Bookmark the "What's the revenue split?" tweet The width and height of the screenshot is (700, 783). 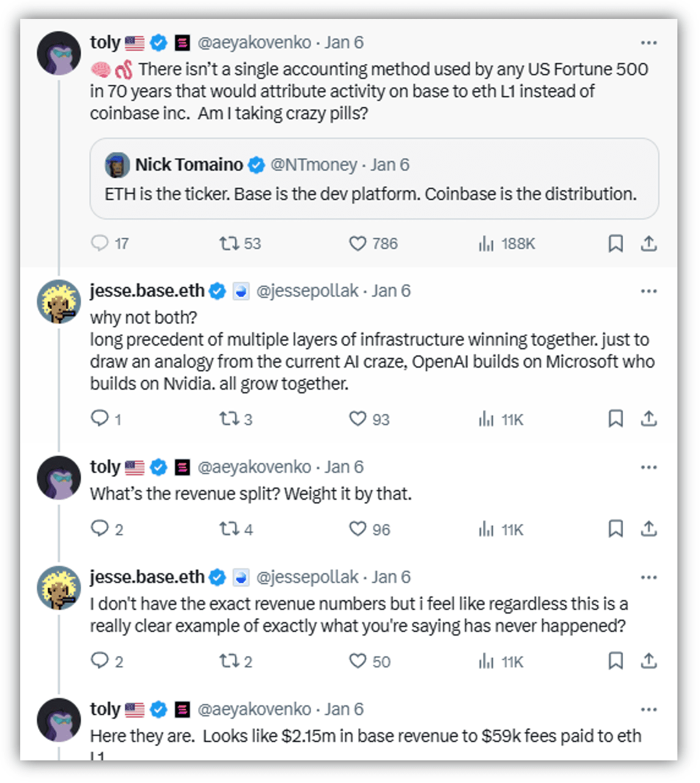click(615, 529)
